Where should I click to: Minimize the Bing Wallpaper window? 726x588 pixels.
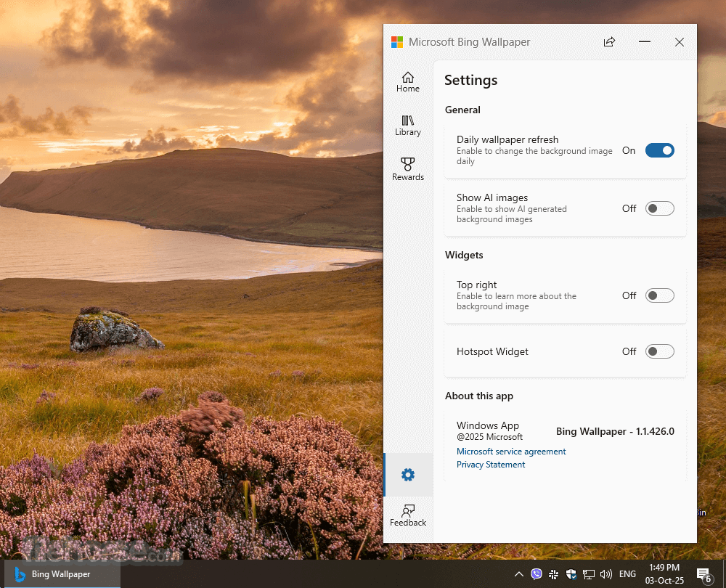(x=644, y=41)
